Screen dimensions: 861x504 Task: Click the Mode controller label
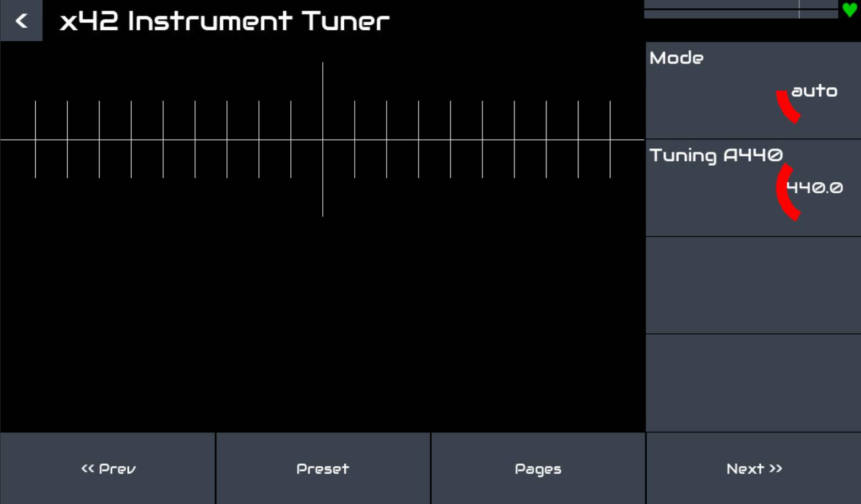pos(676,58)
